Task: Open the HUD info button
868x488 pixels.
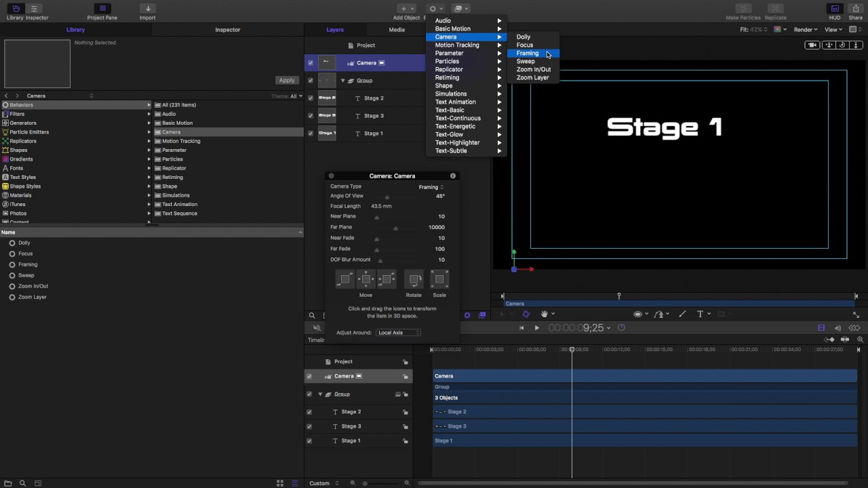Action: 453,176
